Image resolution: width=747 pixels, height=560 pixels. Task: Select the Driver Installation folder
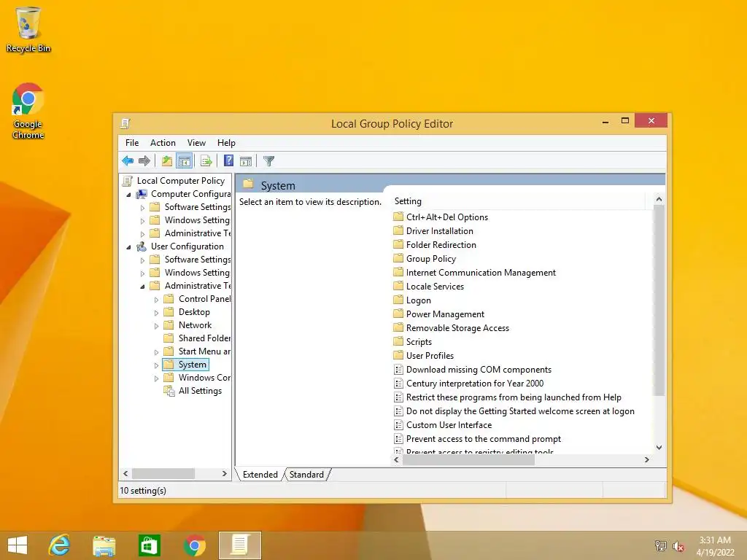point(433,231)
